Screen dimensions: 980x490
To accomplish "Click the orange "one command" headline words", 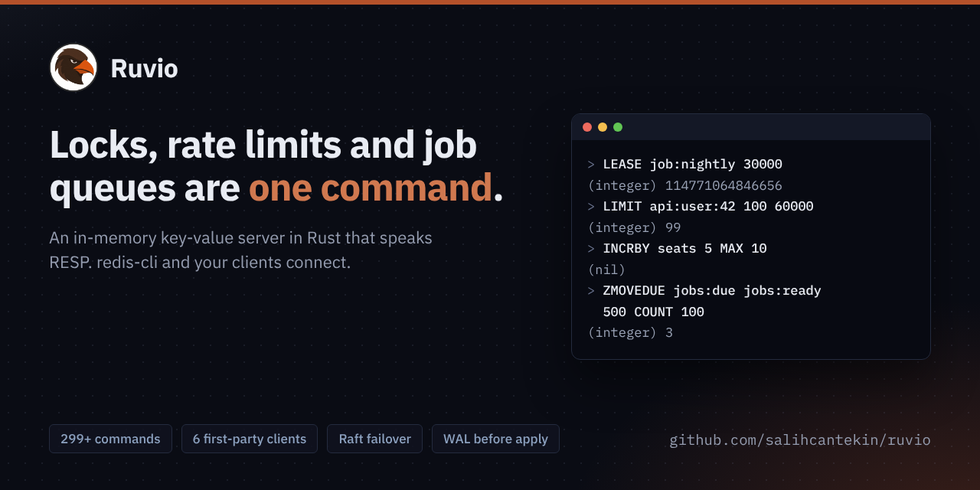I will (x=371, y=188).
